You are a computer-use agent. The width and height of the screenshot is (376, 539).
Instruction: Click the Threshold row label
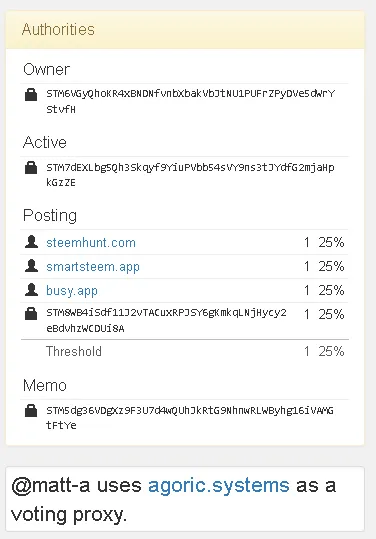coord(74,351)
